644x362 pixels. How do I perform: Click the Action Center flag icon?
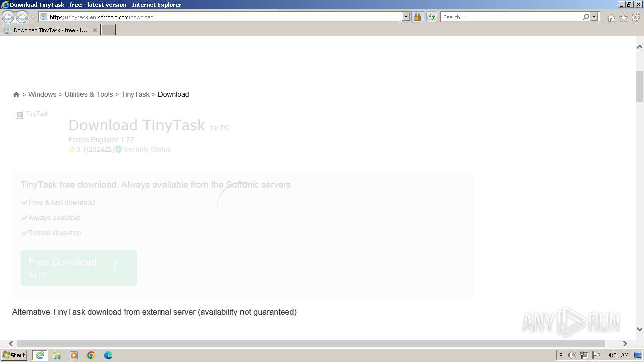pos(596,355)
